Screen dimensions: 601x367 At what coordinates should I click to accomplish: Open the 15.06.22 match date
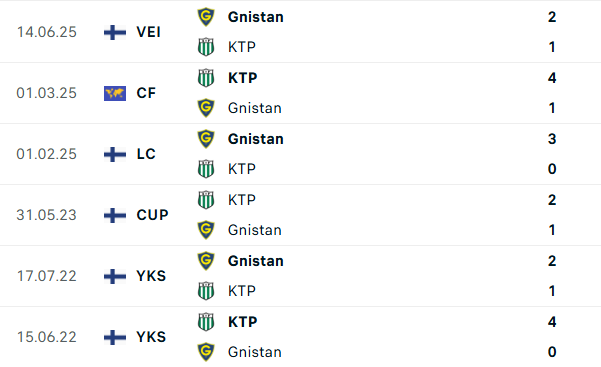(46, 337)
